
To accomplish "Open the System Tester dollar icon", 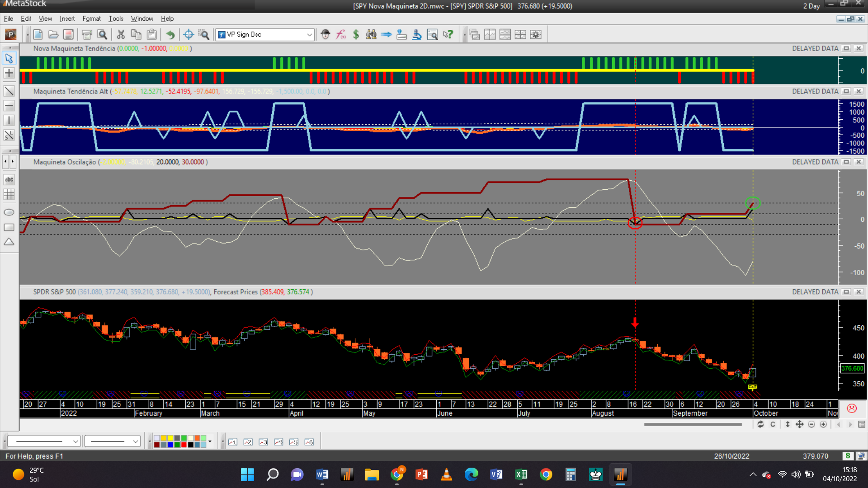I will point(356,34).
